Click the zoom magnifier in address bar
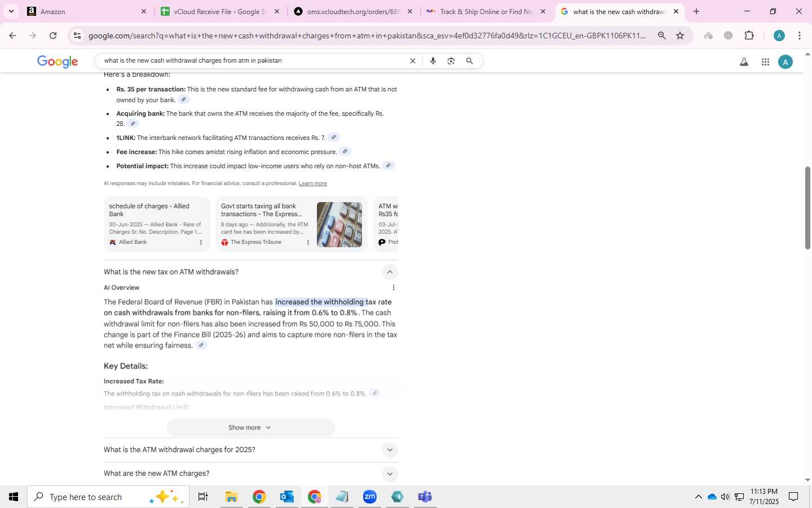The width and height of the screenshot is (812, 508). [x=662, y=36]
